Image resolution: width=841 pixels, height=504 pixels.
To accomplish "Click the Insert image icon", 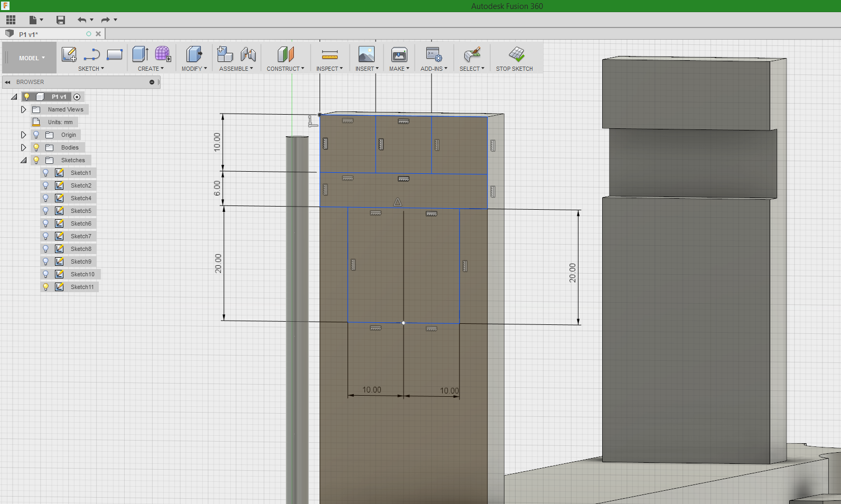I will pos(367,54).
